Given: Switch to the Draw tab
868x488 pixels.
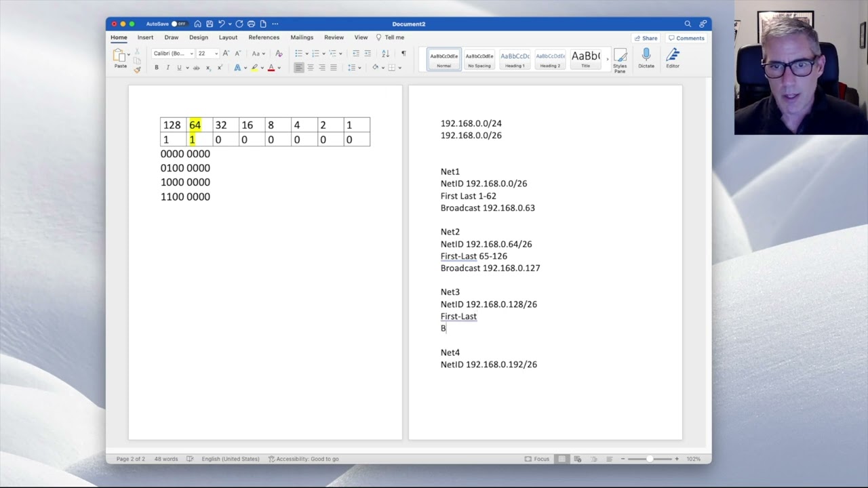Looking at the screenshot, I should 172,37.
